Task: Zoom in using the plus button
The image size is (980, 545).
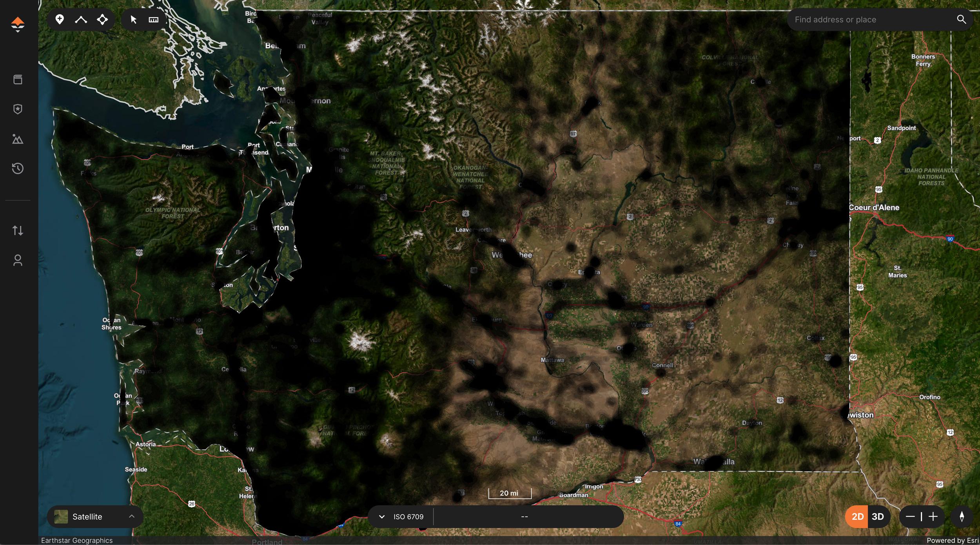Action: point(935,516)
